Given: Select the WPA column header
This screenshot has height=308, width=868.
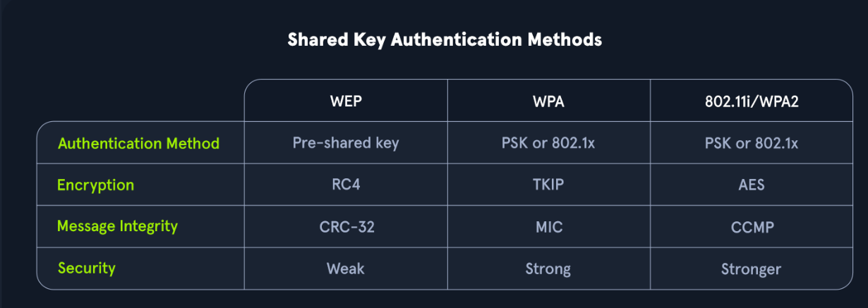Looking at the screenshot, I should click(x=548, y=101).
